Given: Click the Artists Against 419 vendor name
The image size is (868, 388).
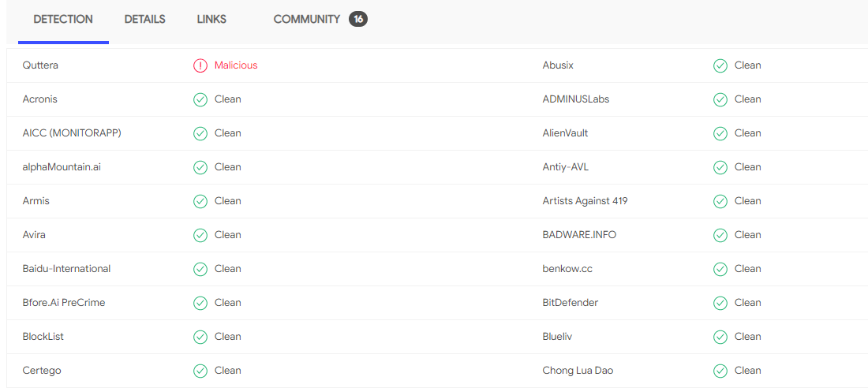Looking at the screenshot, I should (x=585, y=201).
